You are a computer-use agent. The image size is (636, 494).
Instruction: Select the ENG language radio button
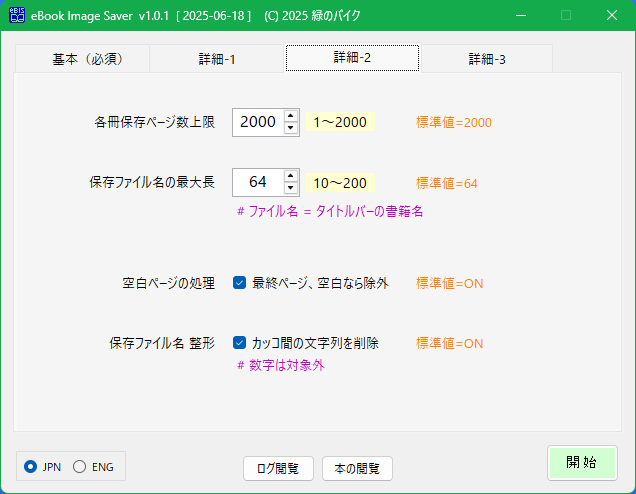coord(80,466)
